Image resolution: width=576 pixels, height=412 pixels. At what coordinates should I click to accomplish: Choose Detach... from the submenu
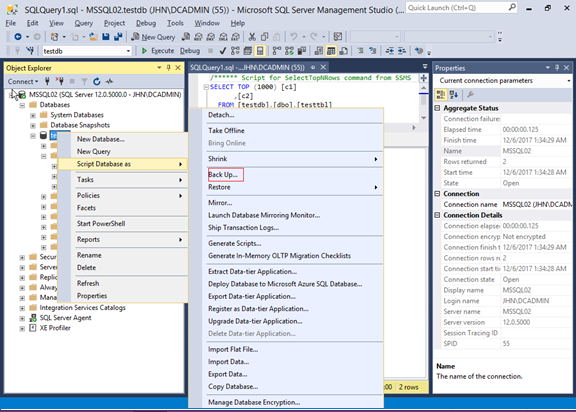coord(221,115)
